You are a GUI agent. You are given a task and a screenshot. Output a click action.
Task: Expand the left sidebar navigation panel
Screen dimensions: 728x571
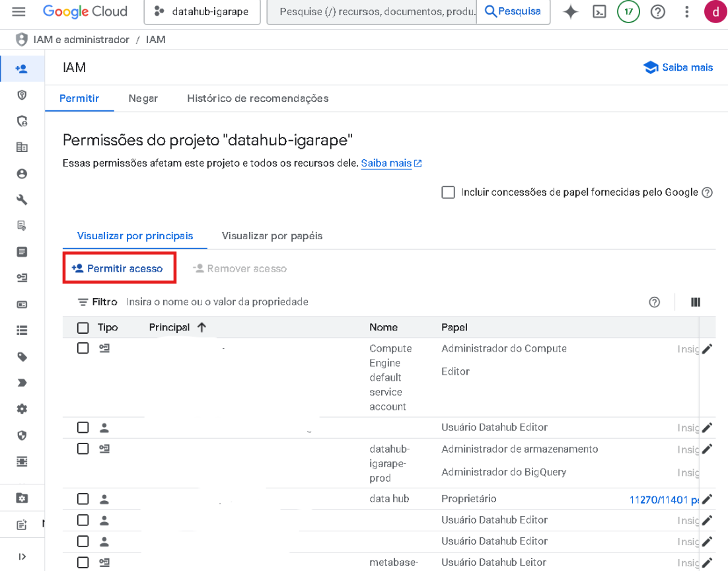coord(22,556)
